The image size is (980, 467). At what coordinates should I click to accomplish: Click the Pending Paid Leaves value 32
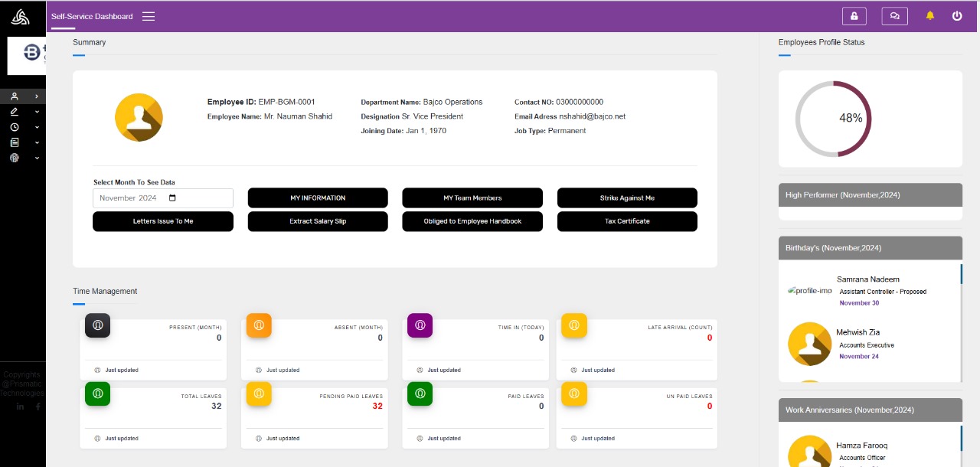coord(377,406)
